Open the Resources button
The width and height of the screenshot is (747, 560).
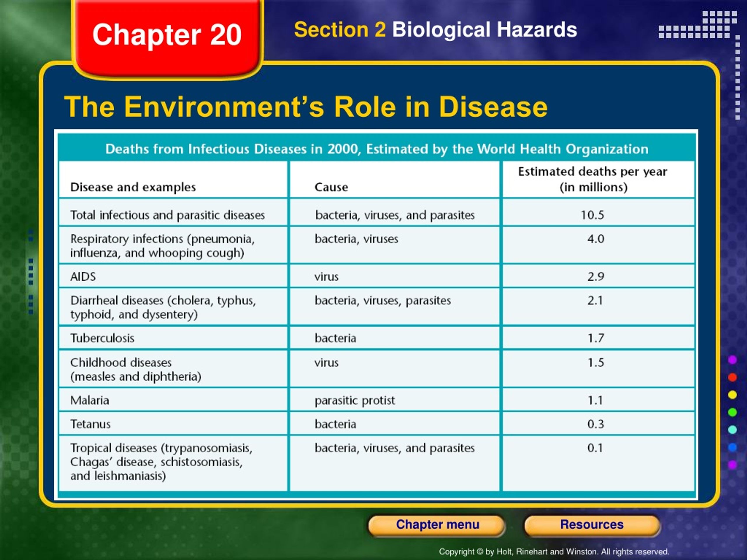tap(592, 525)
